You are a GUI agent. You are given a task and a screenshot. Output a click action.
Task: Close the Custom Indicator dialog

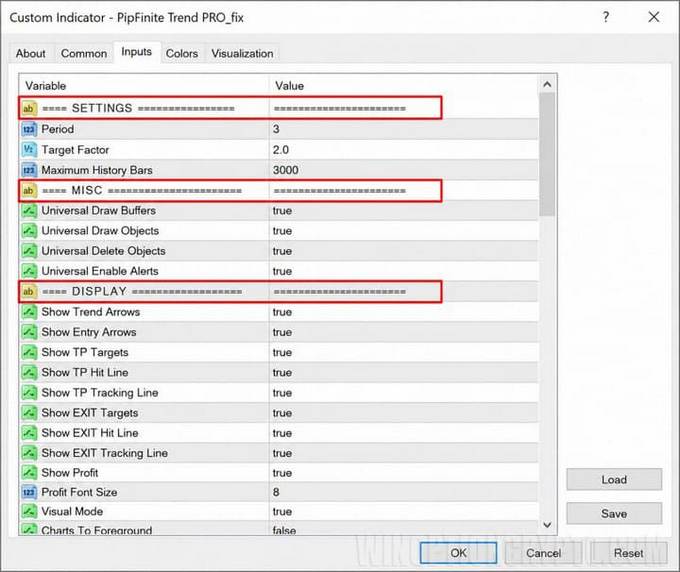654,17
